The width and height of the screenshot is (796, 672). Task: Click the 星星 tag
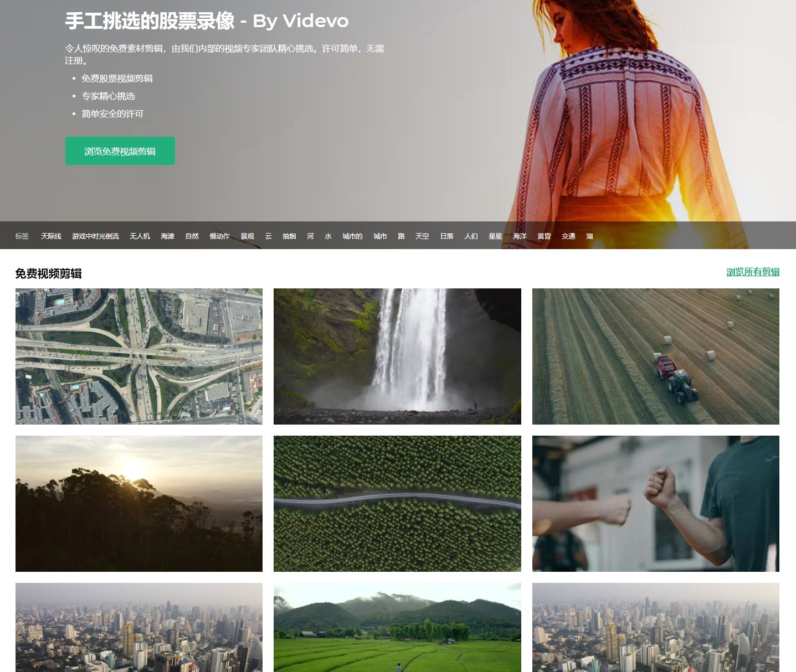click(495, 236)
